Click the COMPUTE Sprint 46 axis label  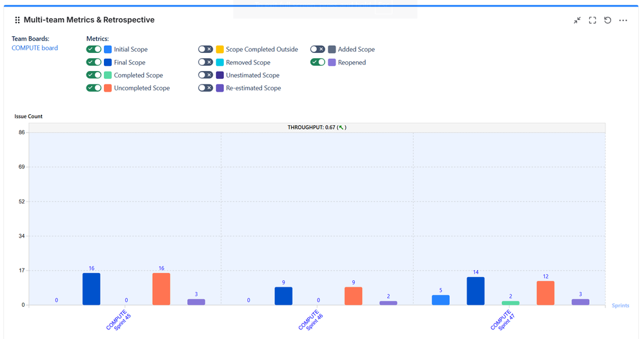click(311, 320)
